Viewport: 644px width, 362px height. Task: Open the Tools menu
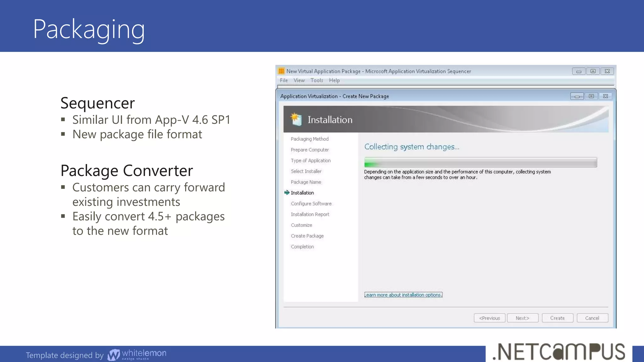click(317, 80)
